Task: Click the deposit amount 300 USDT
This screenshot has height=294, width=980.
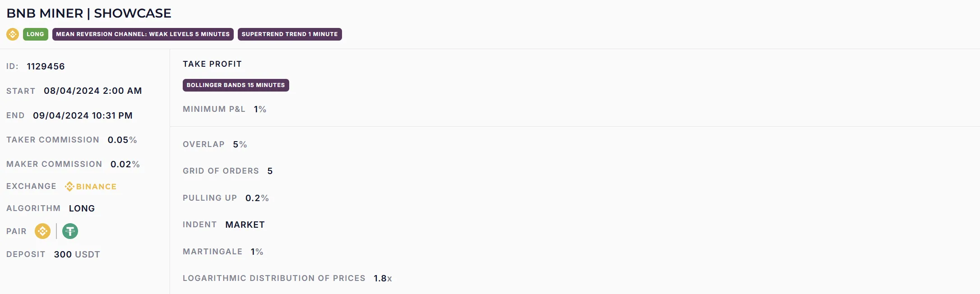Action: point(77,255)
